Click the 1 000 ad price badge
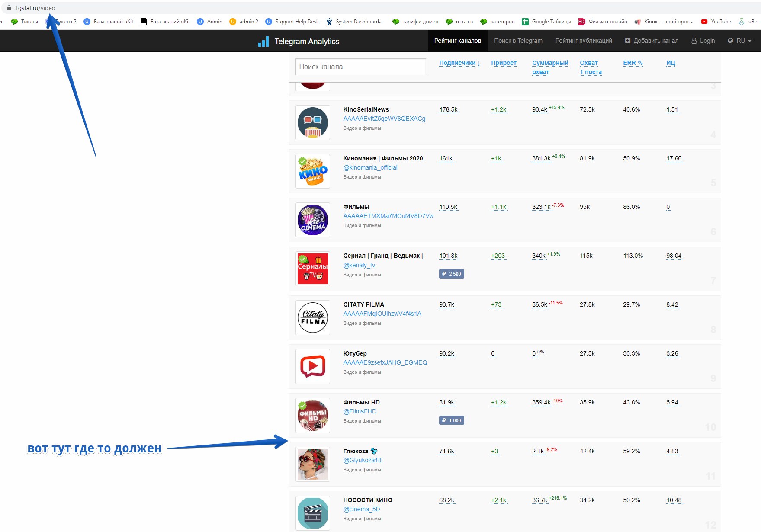The height and width of the screenshot is (532, 761). (452, 420)
